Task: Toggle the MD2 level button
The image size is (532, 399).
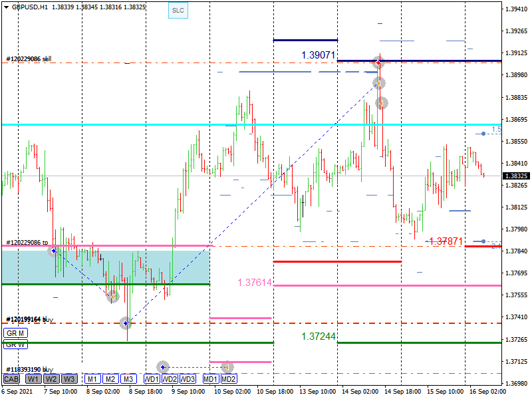Action: (x=229, y=379)
